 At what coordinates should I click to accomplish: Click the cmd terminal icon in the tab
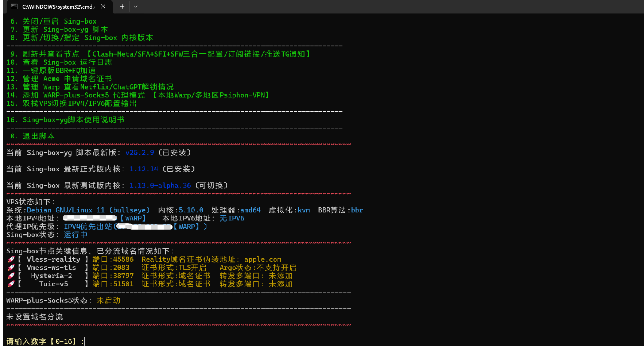[x=14, y=6]
